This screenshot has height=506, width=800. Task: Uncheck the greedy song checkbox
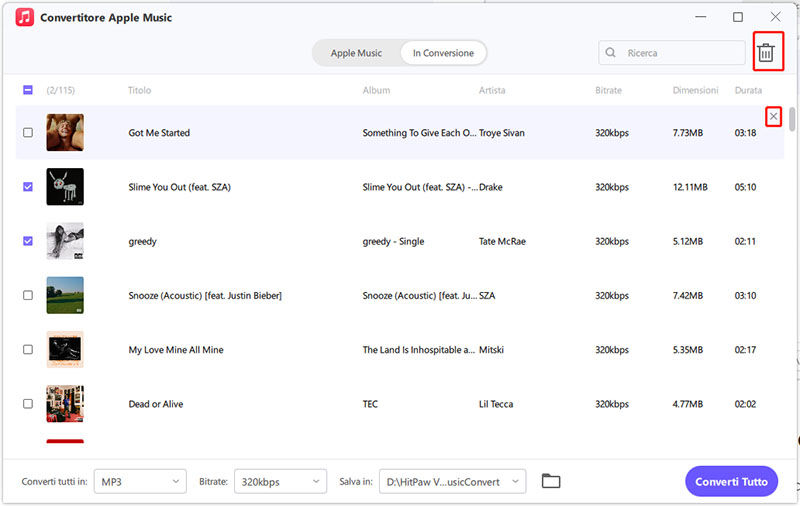tap(28, 241)
